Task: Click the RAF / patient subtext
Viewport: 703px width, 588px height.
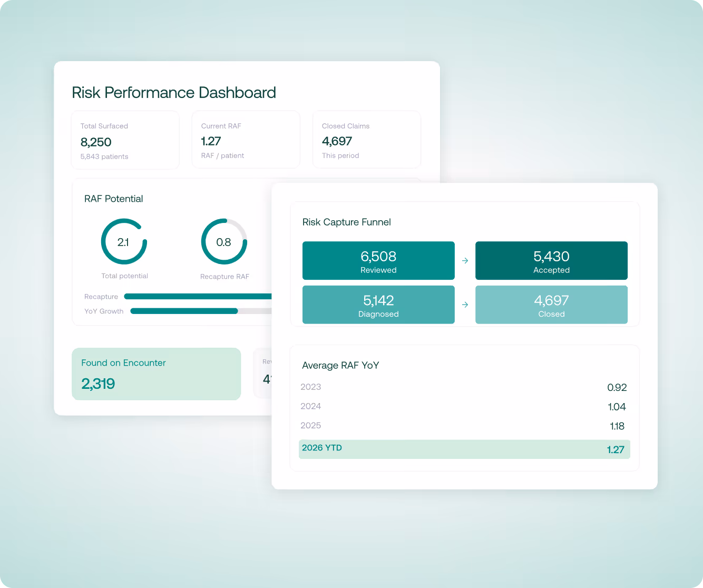Action: click(222, 155)
